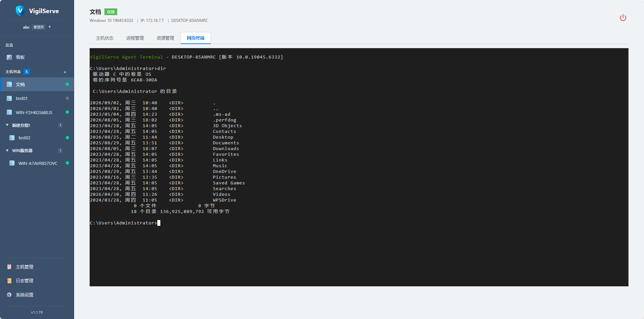Collapse the 新建分组1 group

[x=7, y=125]
